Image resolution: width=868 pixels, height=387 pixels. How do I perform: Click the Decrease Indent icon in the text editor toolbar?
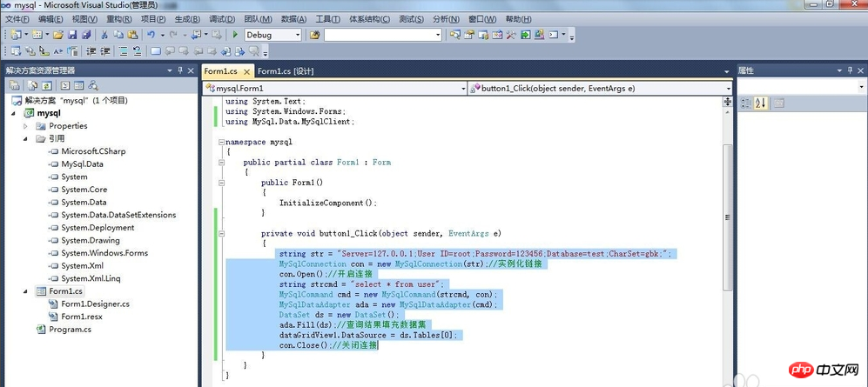tap(91, 51)
